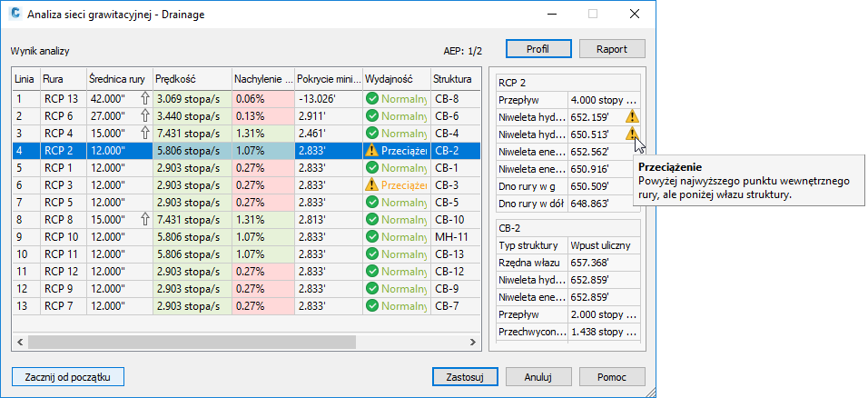This screenshot has width=868, height=398.
Task: Select the RCP 10 pipe name
Action: click(62, 237)
